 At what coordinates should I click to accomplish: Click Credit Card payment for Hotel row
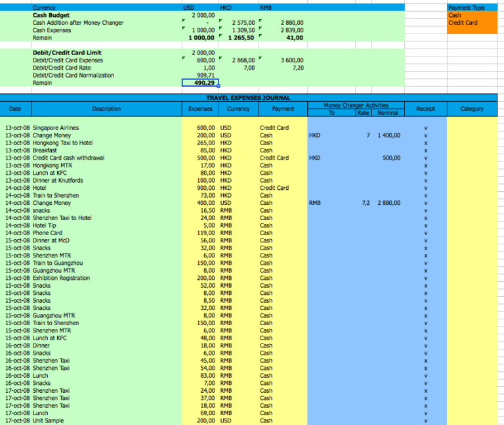(274, 188)
